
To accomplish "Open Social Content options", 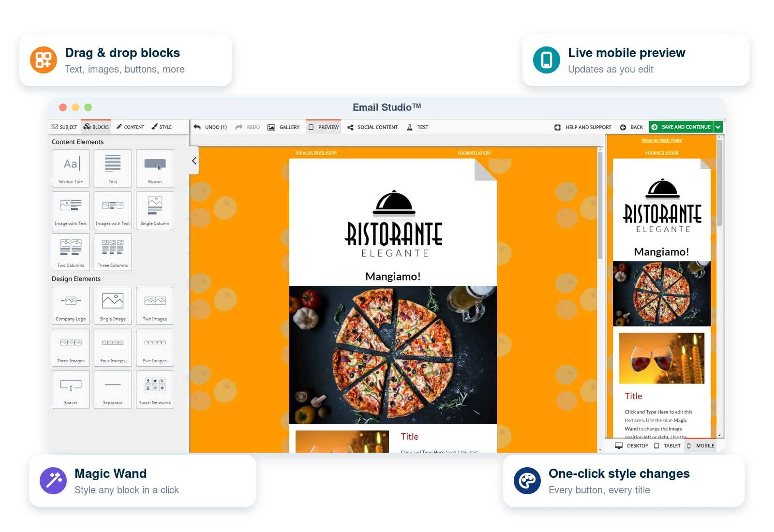I will 372,127.
